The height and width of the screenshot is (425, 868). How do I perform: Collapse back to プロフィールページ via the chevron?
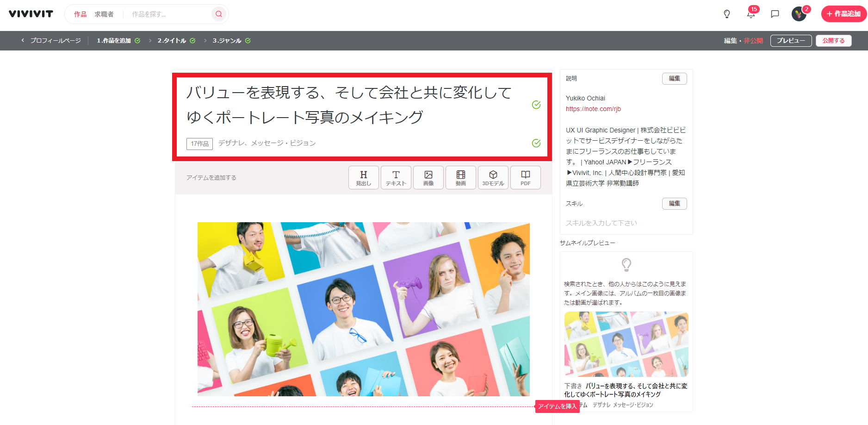coord(23,40)
